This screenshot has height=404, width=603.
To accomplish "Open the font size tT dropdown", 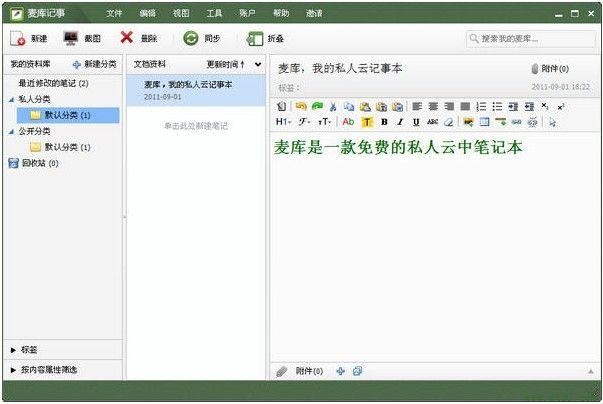I will click(x=325, y=122).
